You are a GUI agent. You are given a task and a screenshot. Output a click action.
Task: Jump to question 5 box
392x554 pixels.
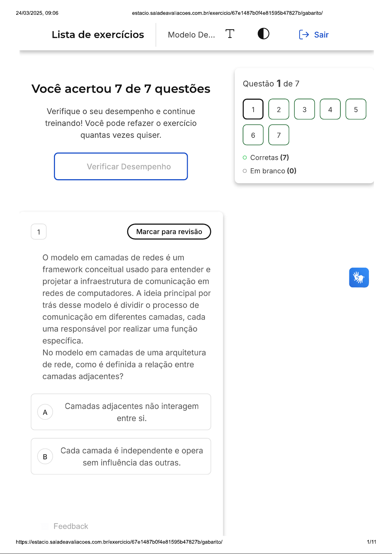pyautogui.click(x=356, y=109)
